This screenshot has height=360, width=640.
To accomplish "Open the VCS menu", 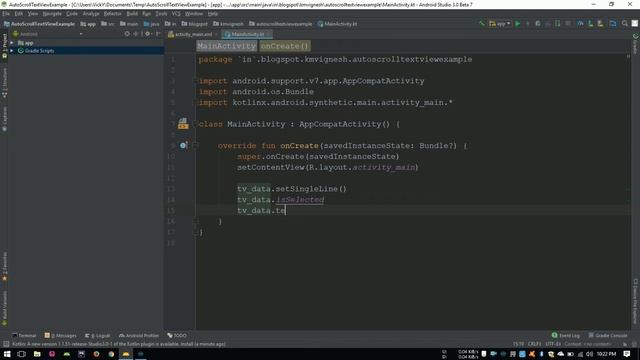I will click(x=176, y=13).
